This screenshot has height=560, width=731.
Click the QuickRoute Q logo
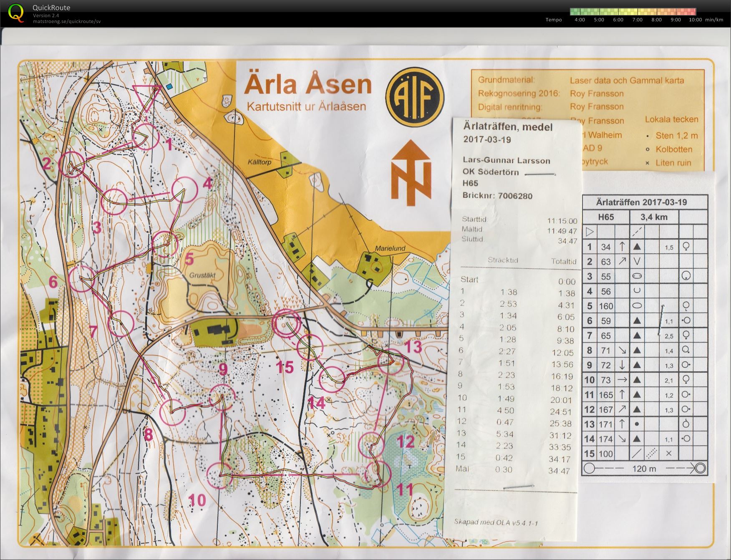point(17,13)
